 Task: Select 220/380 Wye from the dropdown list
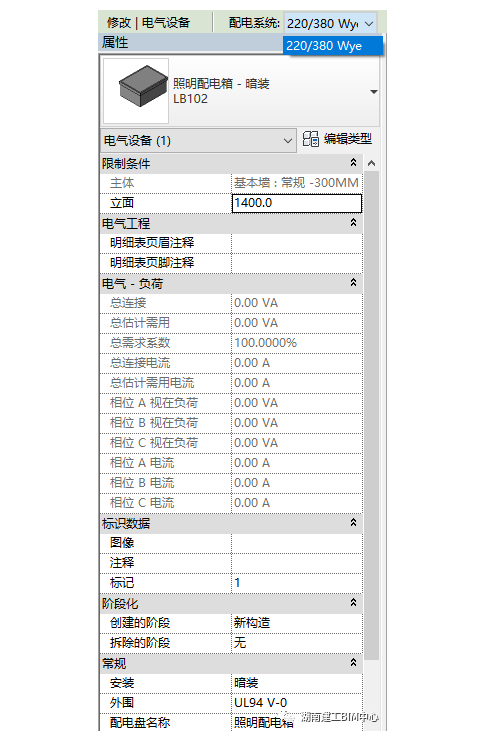[x=332, y=46]
